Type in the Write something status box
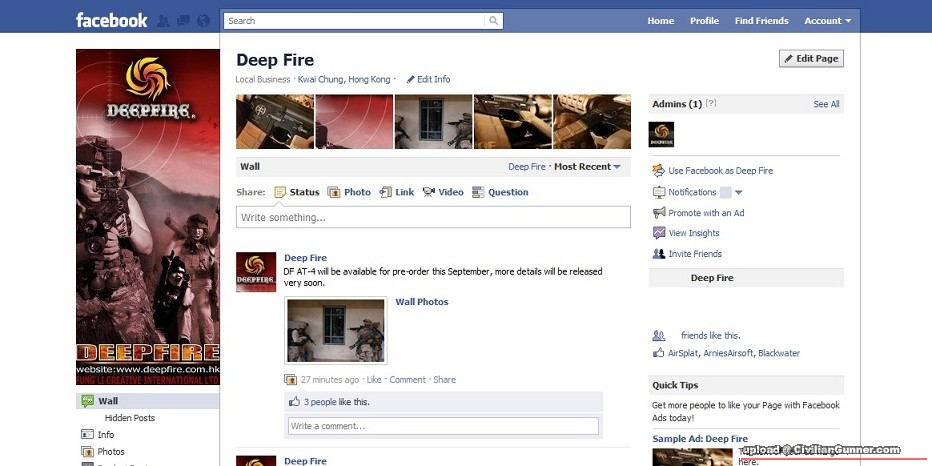 click(x=433, y=217)
